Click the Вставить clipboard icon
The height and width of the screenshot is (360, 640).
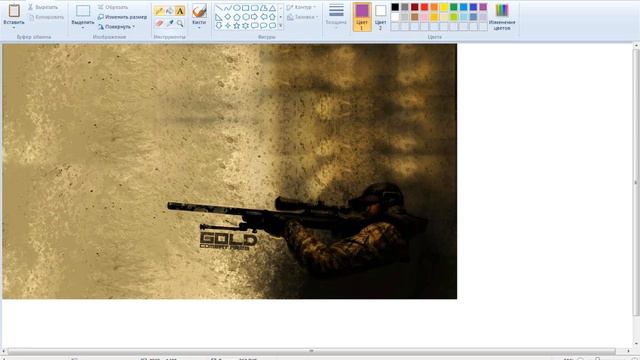pos(14,11)
